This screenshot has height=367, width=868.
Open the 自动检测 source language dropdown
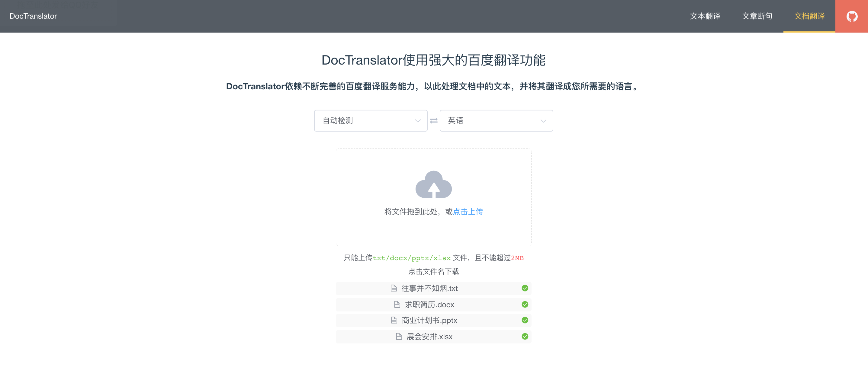click(x=370, y=120)
